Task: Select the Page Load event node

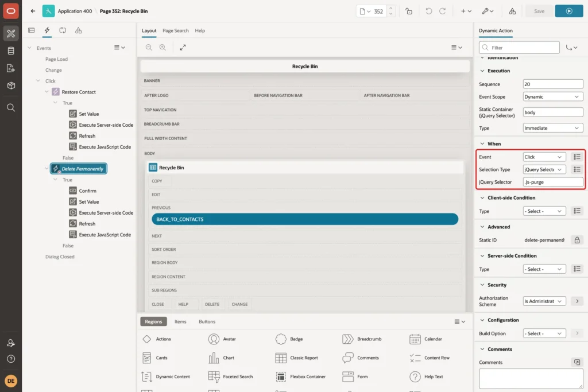Action: [57, 59]
